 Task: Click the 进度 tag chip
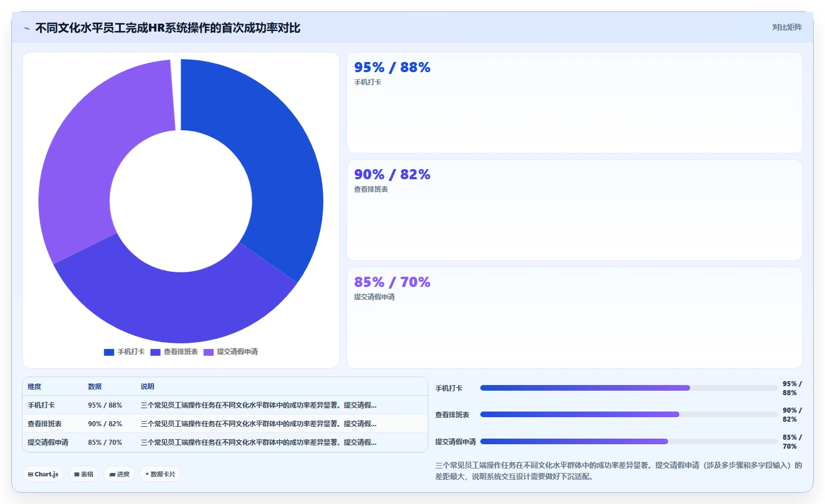click(119, 474)
